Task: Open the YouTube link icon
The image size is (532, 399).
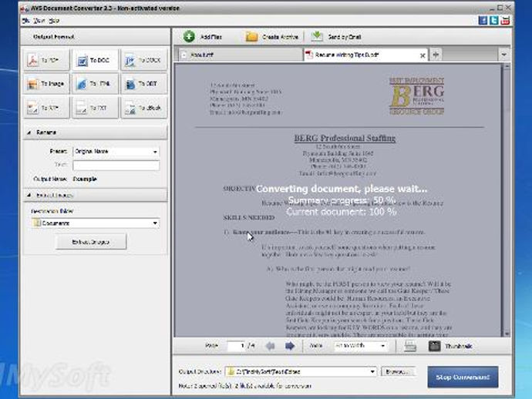Action: 505,20
